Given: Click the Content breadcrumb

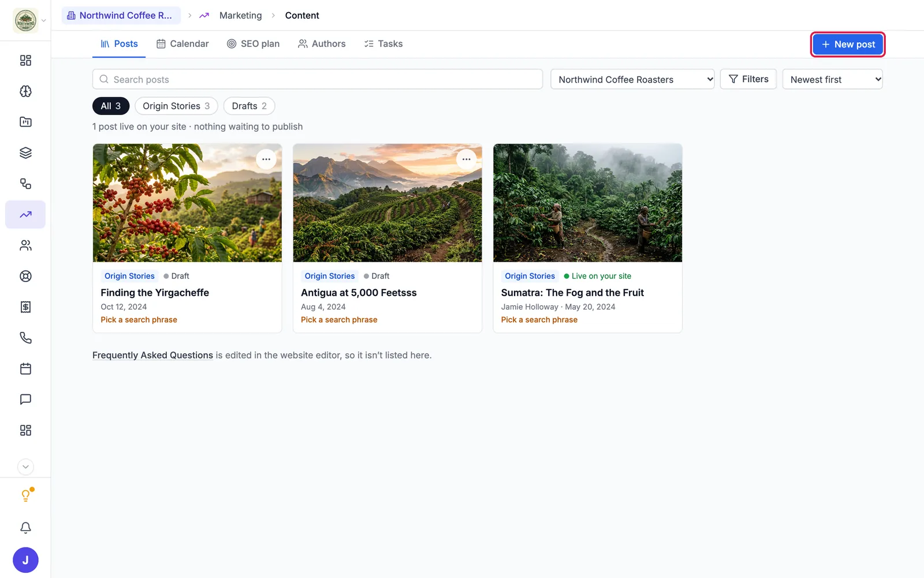Looking at the screenshot, I should click(x=302, y=16).
